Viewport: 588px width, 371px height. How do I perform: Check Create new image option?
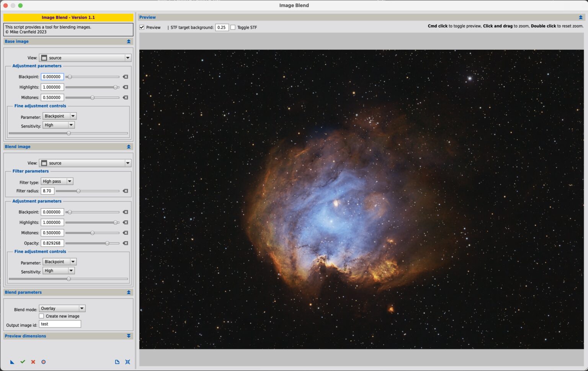tap(41, 316)
